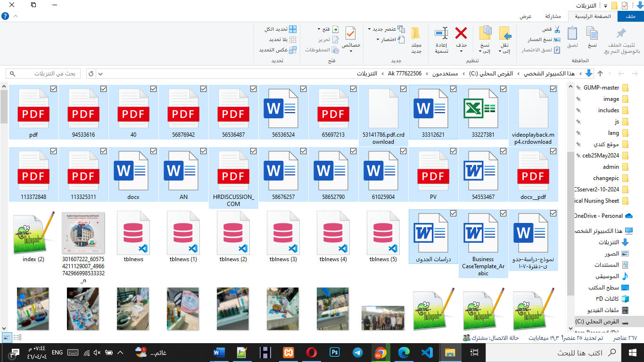Click the search box بحث في التنزيلات
644x362 pixels.
(43, 74)
